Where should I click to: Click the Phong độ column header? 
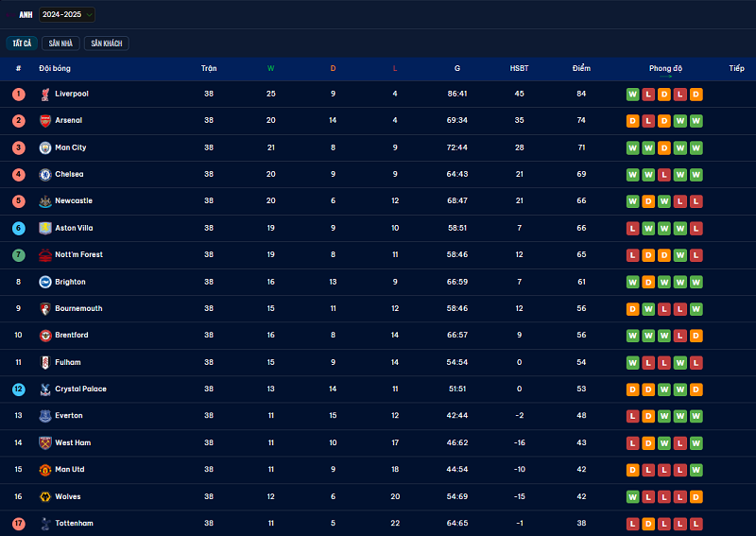[x=666, y=68]
